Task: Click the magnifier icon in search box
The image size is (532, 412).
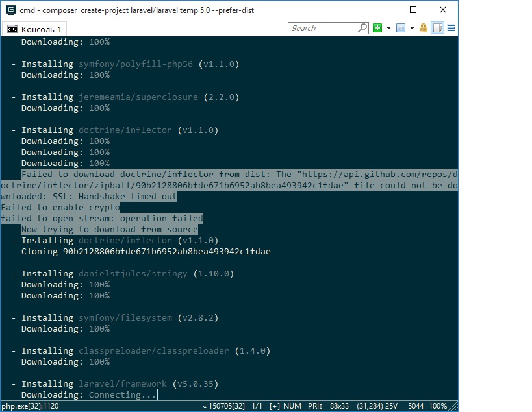Action: pyautogui.click(x=362, y=28)
